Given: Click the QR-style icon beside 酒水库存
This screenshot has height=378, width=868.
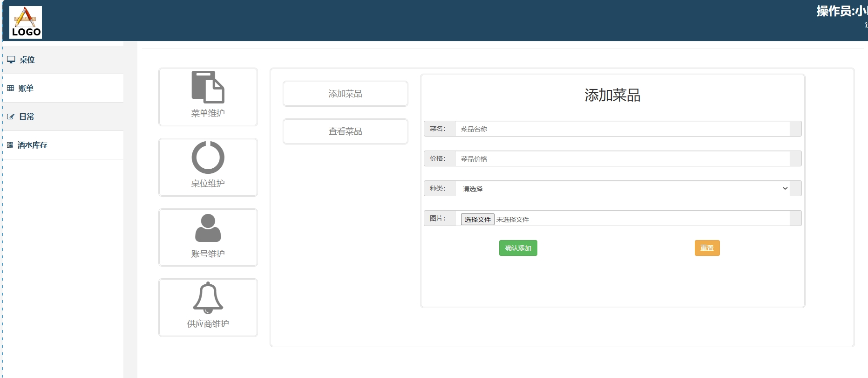Looking at the screenshot, I should 10,145.
